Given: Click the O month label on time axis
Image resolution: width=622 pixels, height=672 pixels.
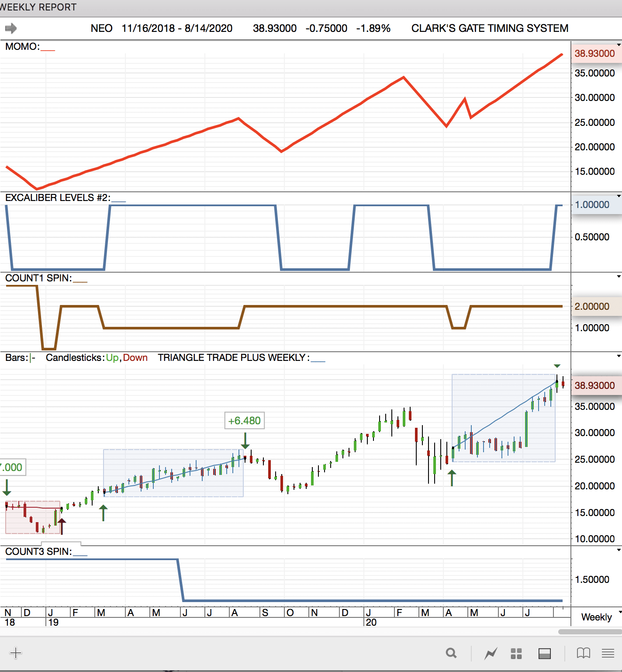Looking at the screenshot, I should (x=290, y=613).
